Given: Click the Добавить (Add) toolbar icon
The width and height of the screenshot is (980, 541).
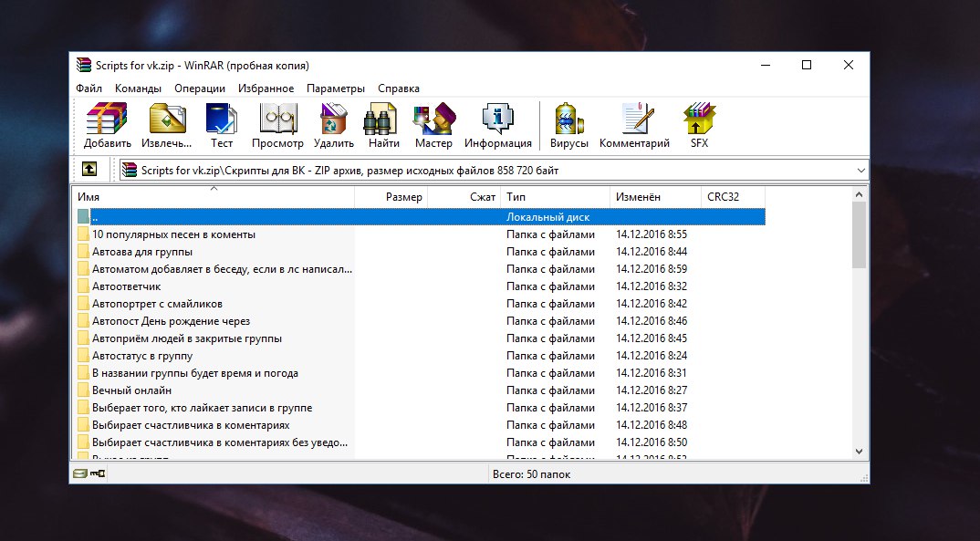Looking at the screenshot, I should [x=107, y=118].
